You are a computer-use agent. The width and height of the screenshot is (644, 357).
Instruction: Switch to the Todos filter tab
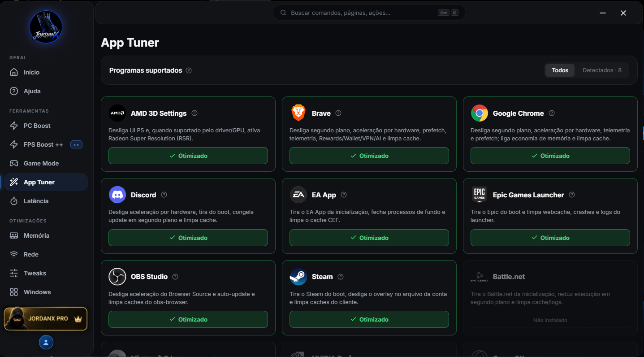tap(560, 70)
